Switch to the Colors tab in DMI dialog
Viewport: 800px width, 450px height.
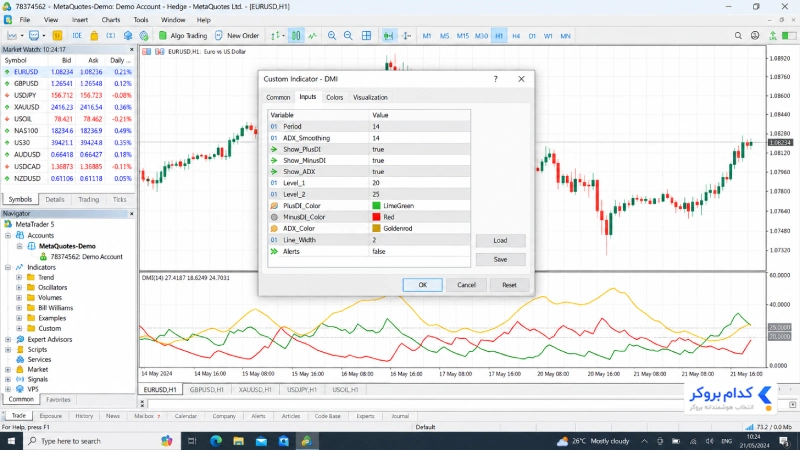coord(335,97)
